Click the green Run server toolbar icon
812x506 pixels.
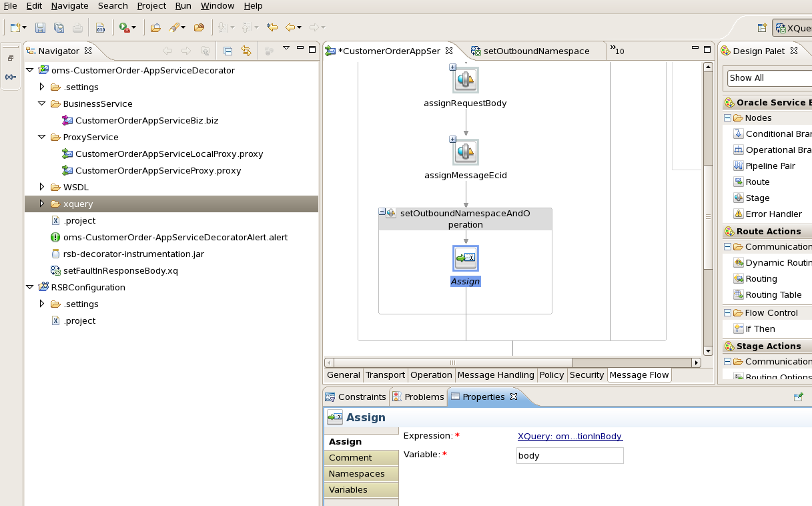(x=123, y=27)
